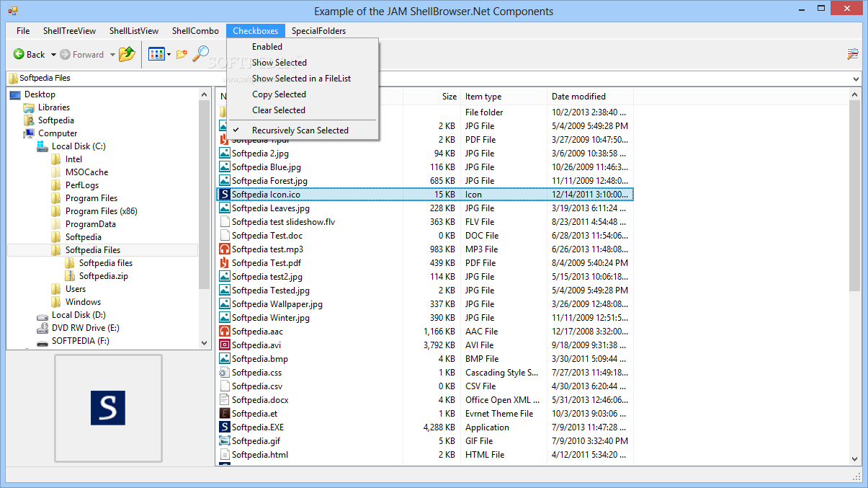Select the ProgramData folder
The height and width of the screenshot is (488, 868).
click(x=90, y=224)
